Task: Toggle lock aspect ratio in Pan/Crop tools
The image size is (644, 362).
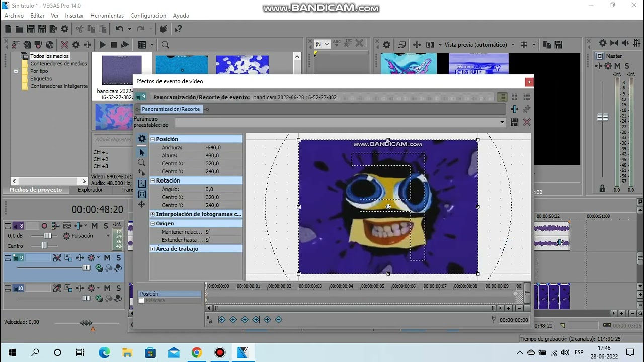Action: (142, 184)
